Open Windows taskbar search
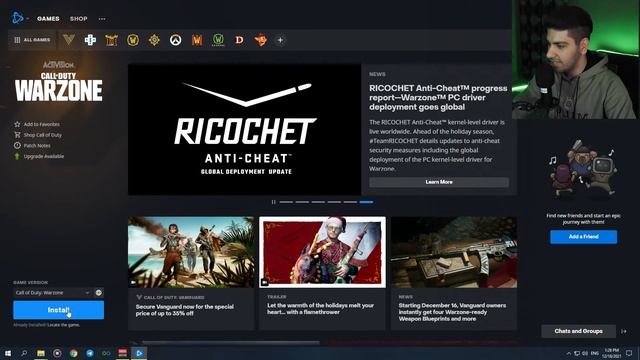This screenshot has height=360, width=640. pos(24,353)
